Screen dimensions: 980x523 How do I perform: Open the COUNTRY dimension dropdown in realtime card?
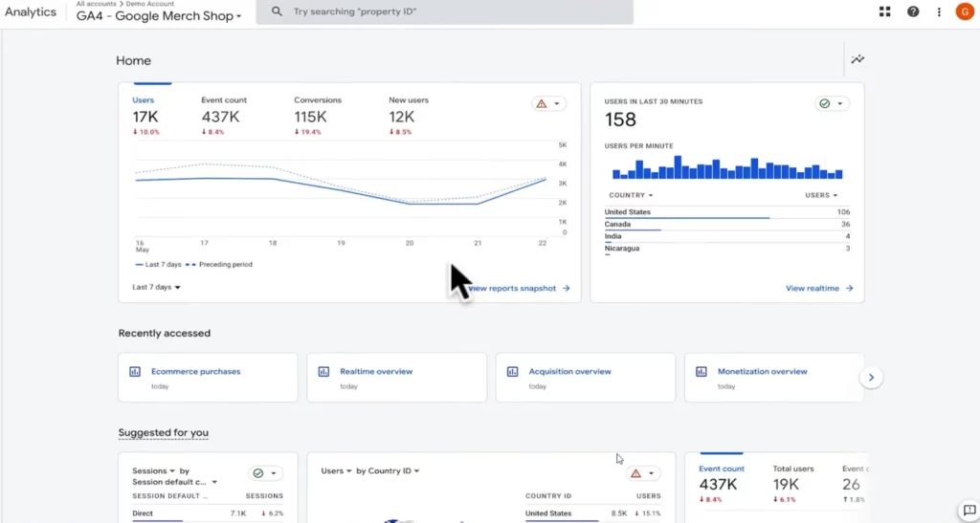point(631,195)
